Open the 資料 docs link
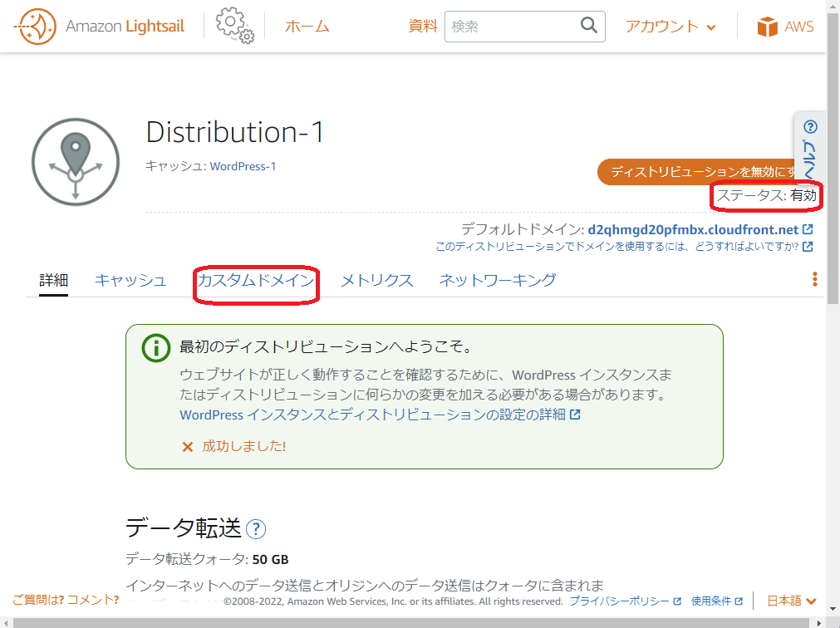Image resolution: width=840 pixels, height=628 pixels. point(423,26)
